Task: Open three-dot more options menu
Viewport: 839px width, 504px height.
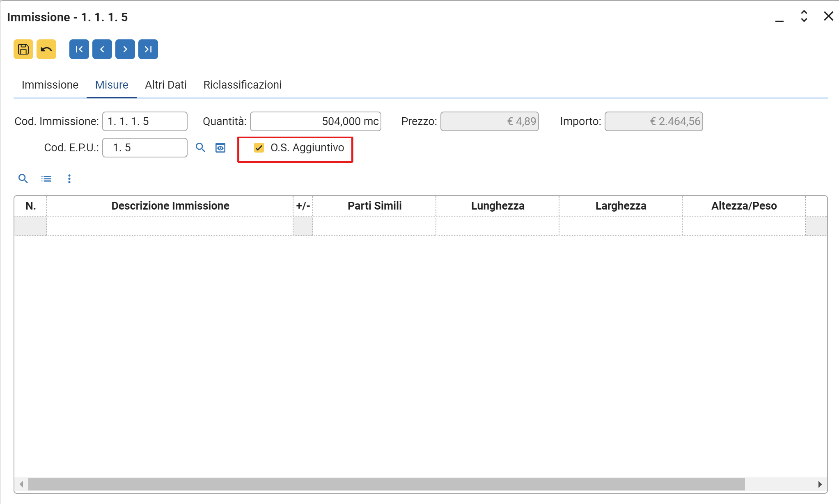Action: pos(69,179)
